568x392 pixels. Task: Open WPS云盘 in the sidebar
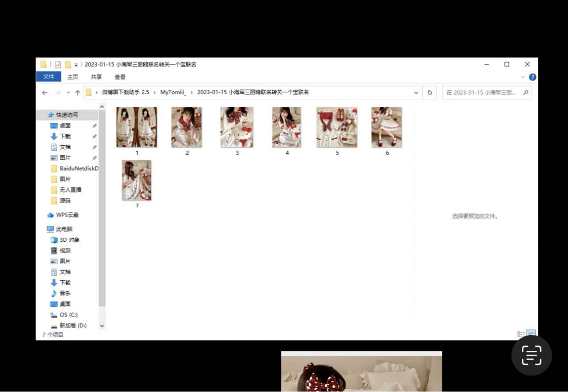(x=67, y=215)
